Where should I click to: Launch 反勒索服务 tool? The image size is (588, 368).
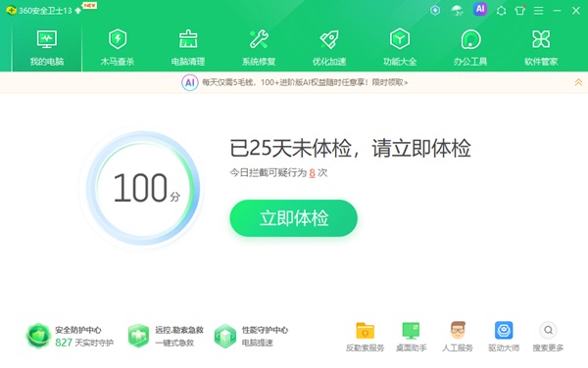coord(365,337)
